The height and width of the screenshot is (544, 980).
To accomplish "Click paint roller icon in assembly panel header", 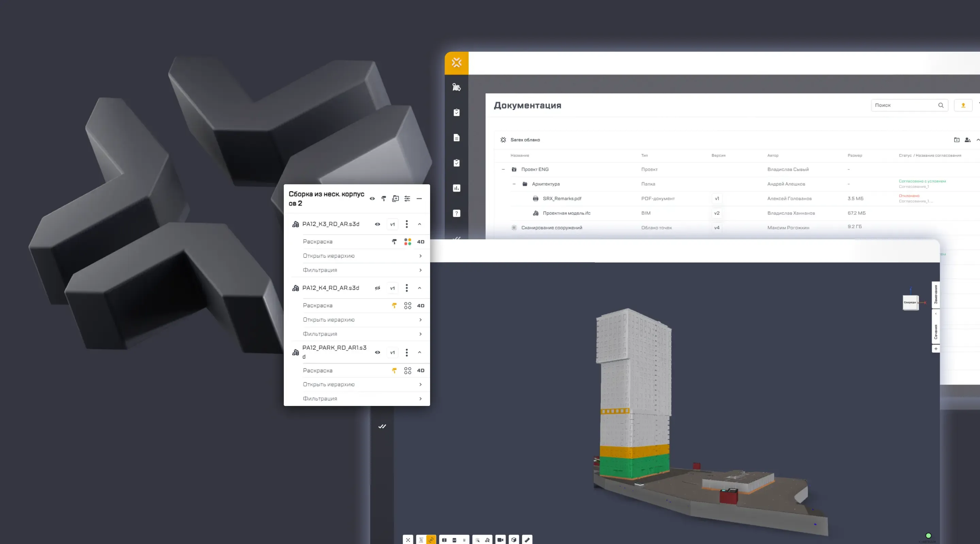I will coord(383,199).
